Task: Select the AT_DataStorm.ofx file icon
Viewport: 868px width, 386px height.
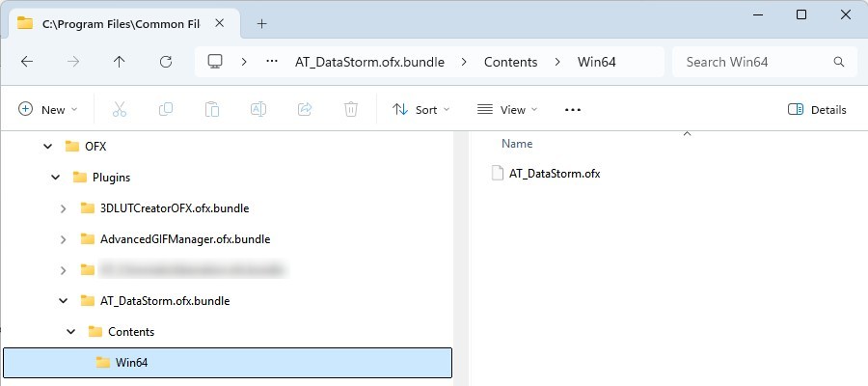Action: click(498, 174)
